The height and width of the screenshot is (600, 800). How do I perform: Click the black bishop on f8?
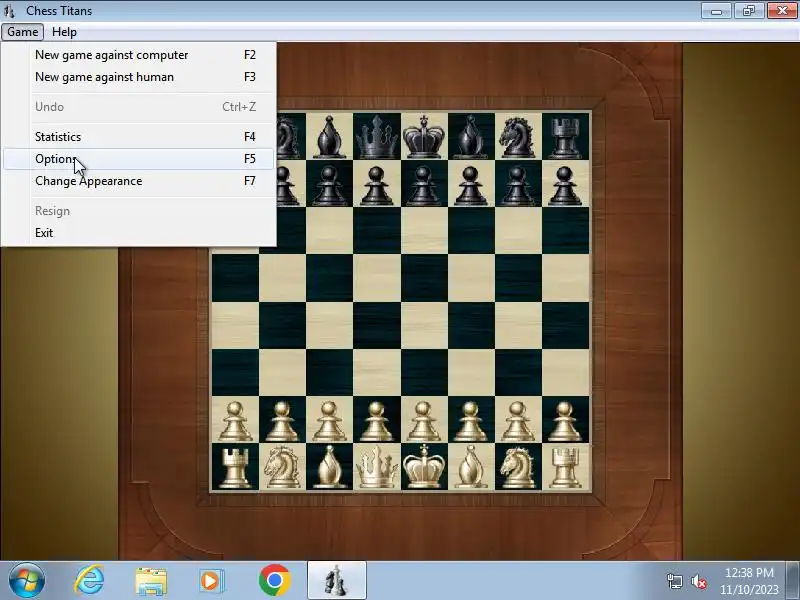(x=470, y=137)
